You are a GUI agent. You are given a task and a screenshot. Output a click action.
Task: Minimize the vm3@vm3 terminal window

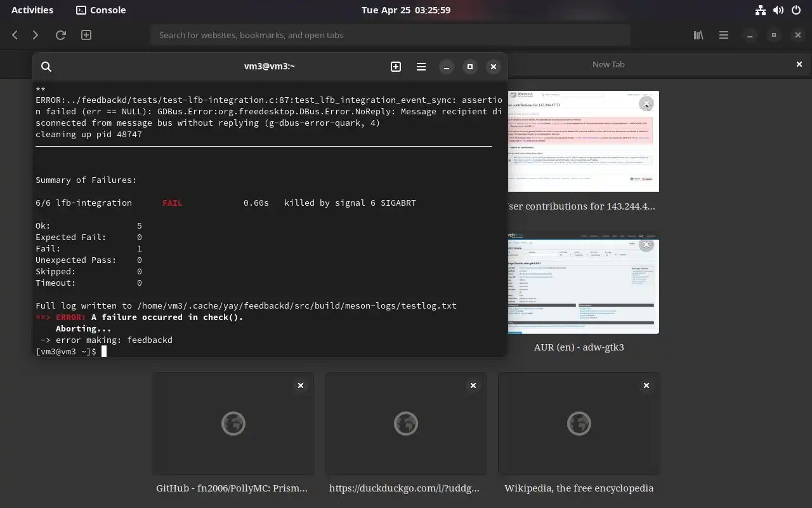point(447,67)
